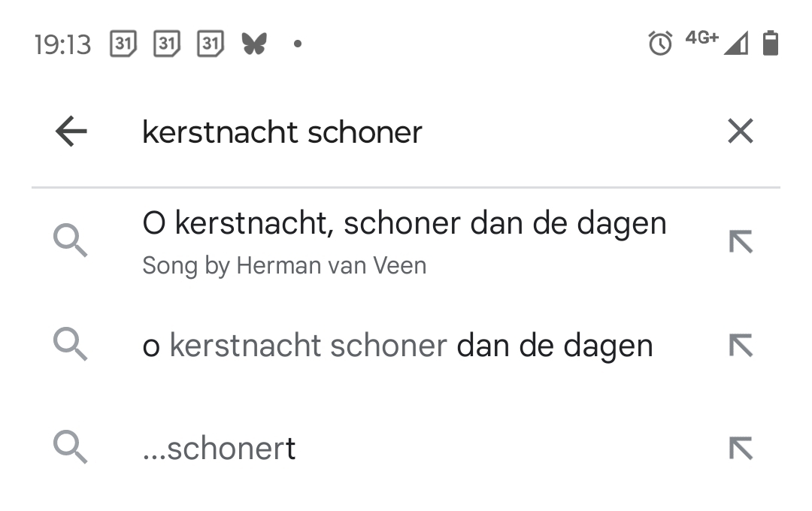Clear the search text with X
This screenshot has height=511, width=812.
coord(741,132)
